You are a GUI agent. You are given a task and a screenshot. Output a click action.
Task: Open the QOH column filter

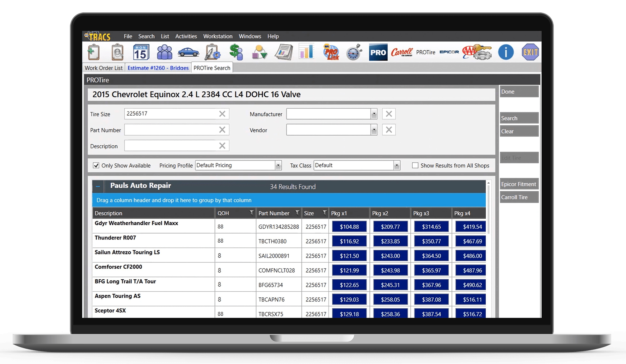[x=252, y=213]
